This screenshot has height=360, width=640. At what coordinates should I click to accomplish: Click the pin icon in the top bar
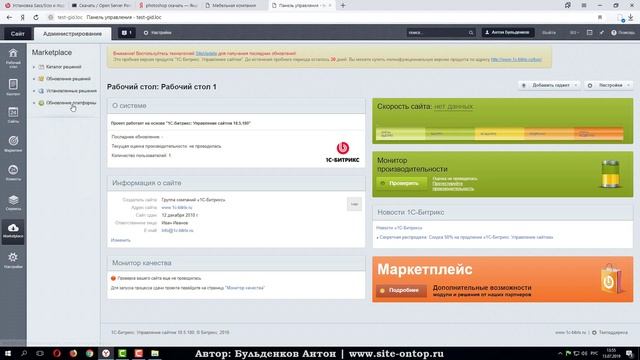click(x=602, y=33)
